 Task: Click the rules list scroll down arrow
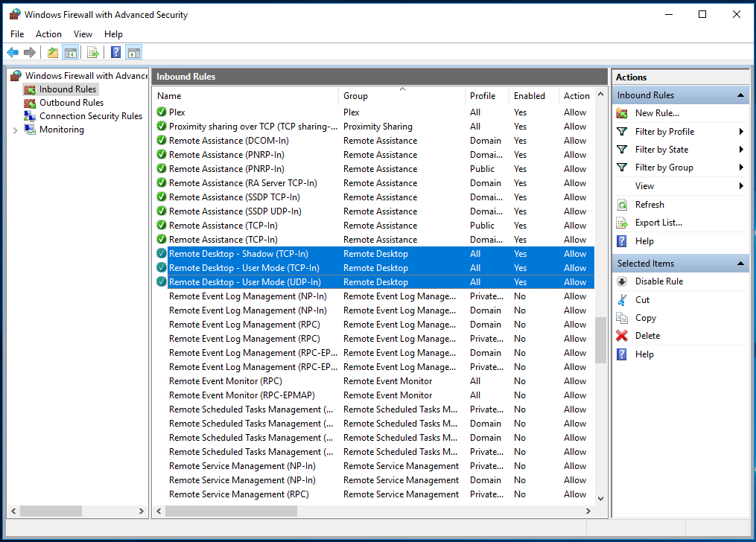point(600,499)
